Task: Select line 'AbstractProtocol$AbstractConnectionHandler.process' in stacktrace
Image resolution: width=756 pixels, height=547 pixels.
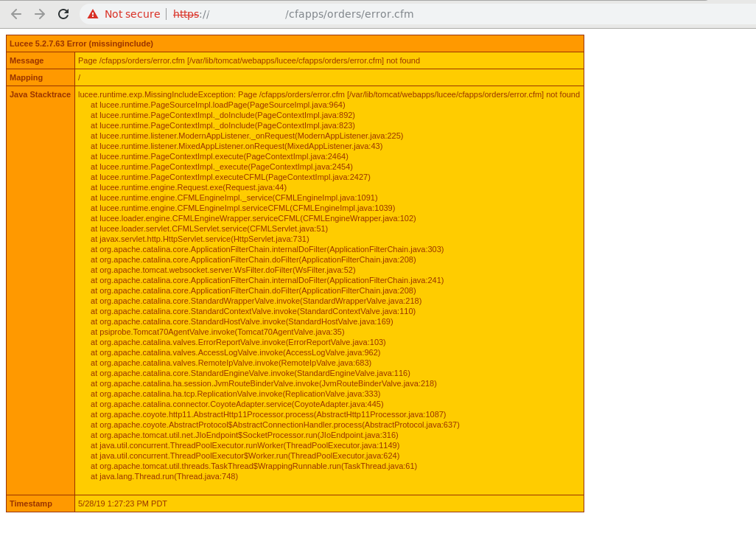Action: [x=276, y=425]
